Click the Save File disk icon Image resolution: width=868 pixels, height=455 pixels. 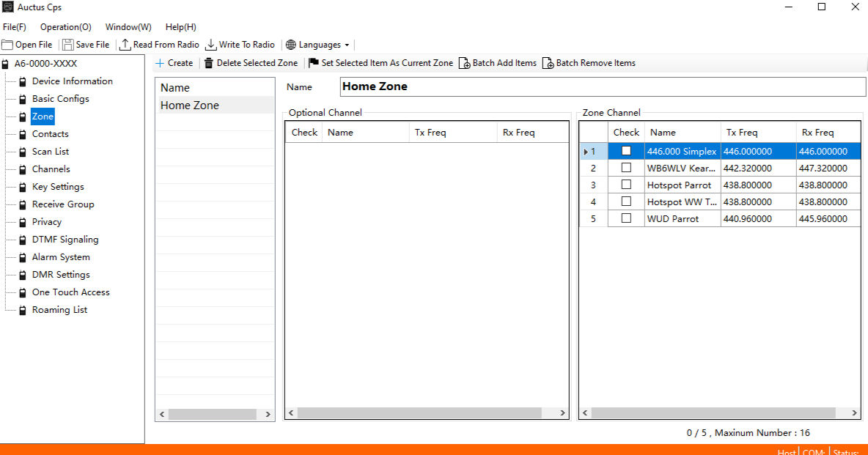point(68,45)
